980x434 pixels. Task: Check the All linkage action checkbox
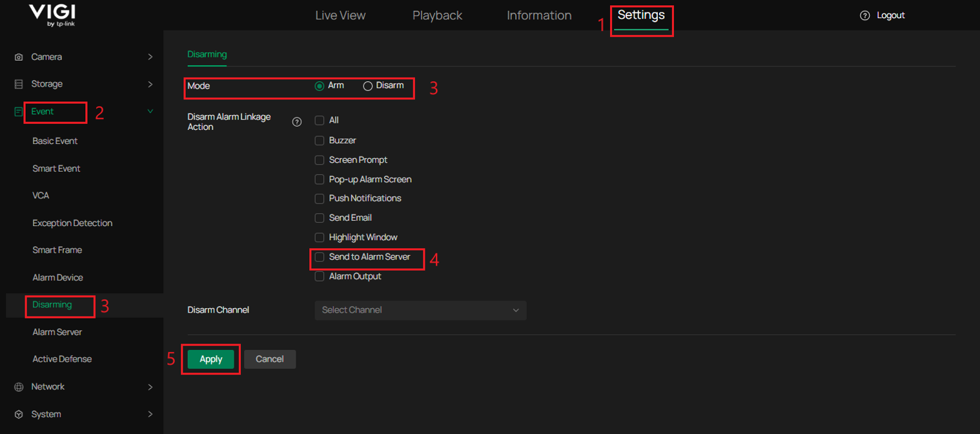click(x=320, y=121)
